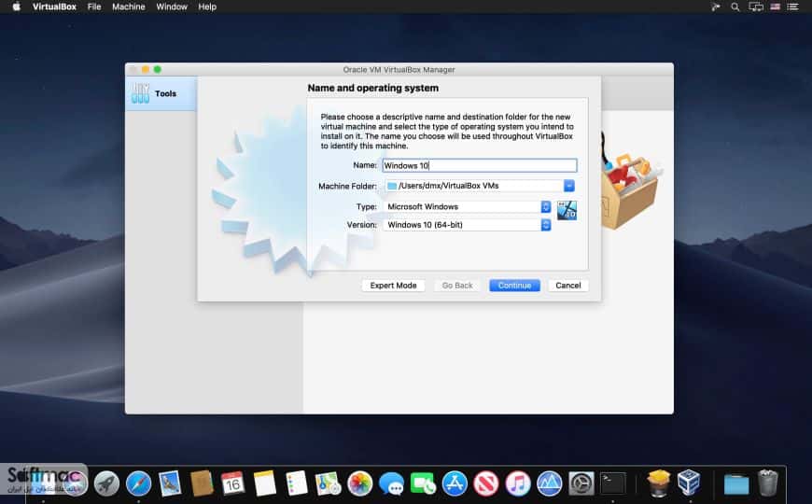Open News from the Dock
This screenshot has height=504, width=812.
(485, 483)
